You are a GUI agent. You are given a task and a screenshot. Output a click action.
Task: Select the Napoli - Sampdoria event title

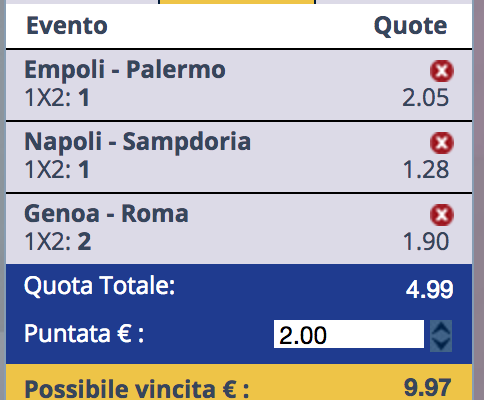click(x=137, y=142)
